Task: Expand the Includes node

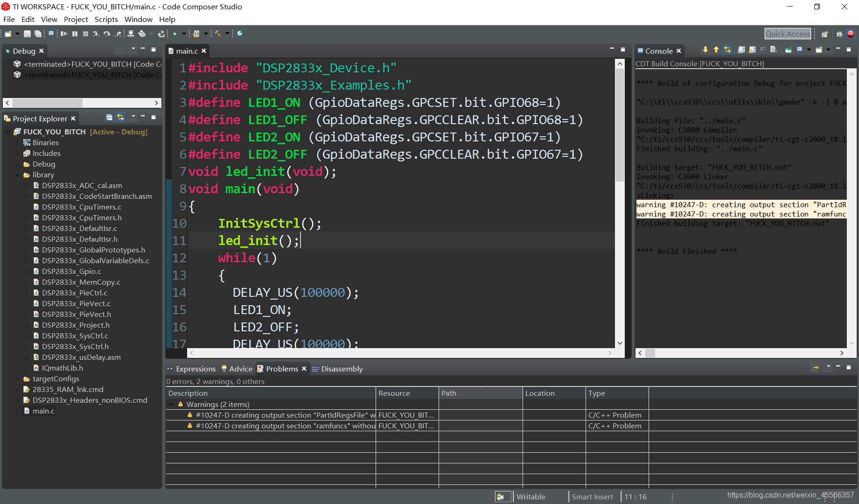Action: pyautogui.click(x=17, y=154)
